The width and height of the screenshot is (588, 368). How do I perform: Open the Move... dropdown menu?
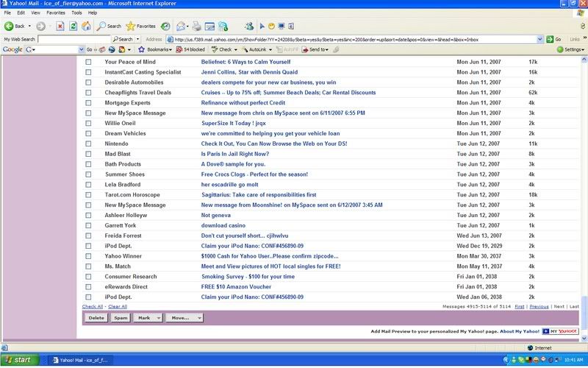point(184,318)
